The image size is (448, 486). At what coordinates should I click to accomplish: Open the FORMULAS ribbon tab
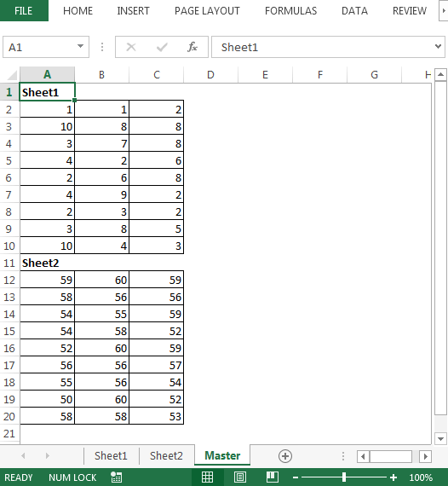[290, 11]
